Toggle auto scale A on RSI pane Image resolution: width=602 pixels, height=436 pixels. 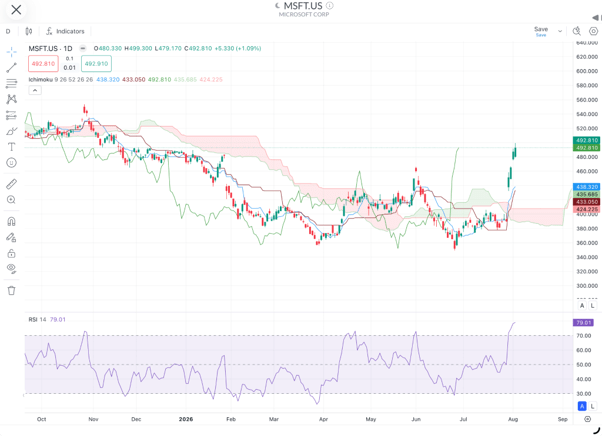(x=582, y=406)
